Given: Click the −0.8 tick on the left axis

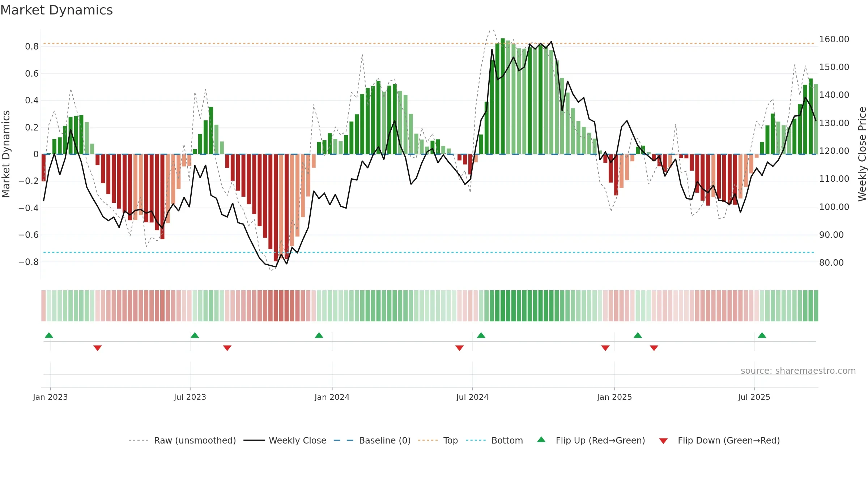Looking at the screenshot, I should (29, 262).
